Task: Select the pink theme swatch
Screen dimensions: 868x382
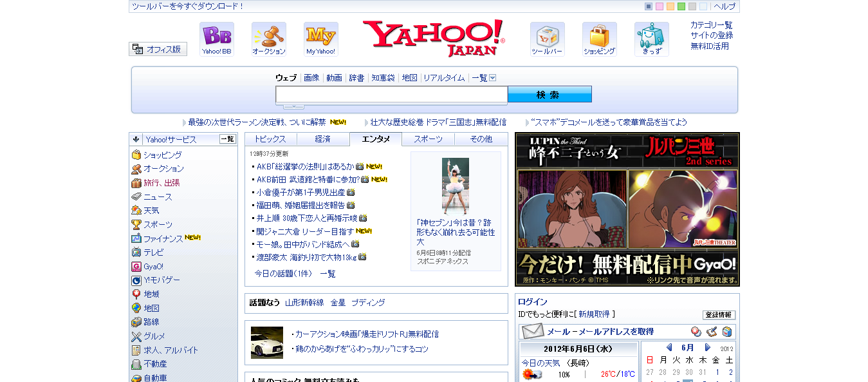Action: pyautogui.click(x=660, y=6)
